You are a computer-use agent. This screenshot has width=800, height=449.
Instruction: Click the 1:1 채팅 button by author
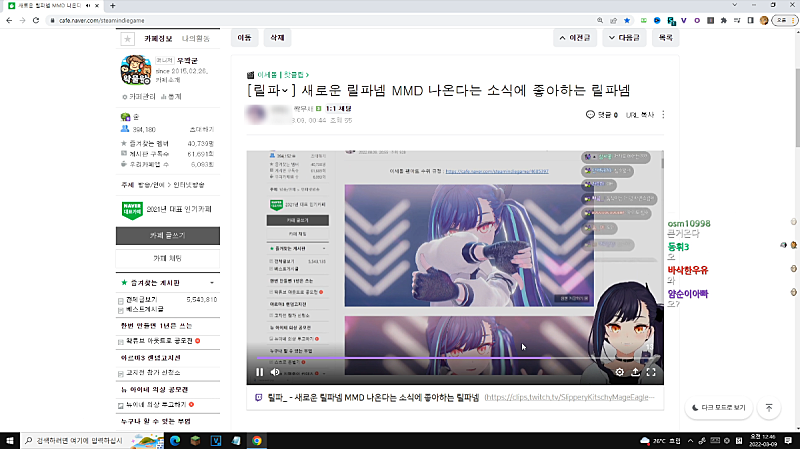pos(339,109)
